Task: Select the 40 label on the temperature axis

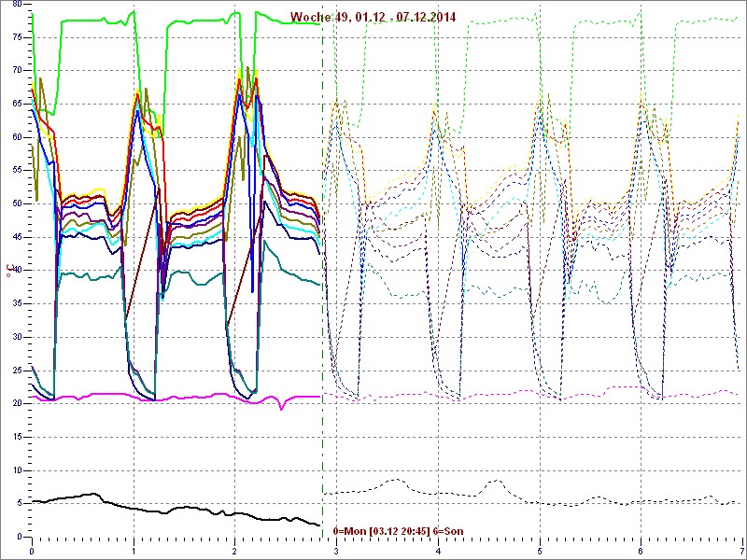Action: coord(17,271)
